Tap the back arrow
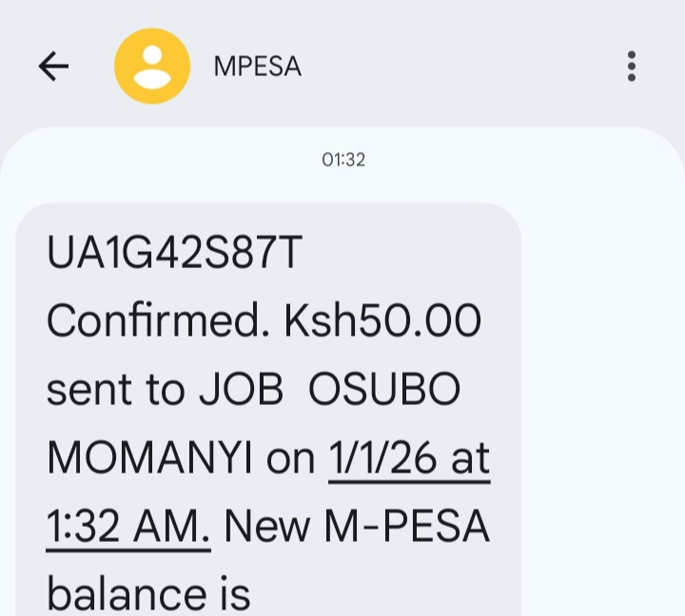The image size is (685, 616). tap(53, 66)
